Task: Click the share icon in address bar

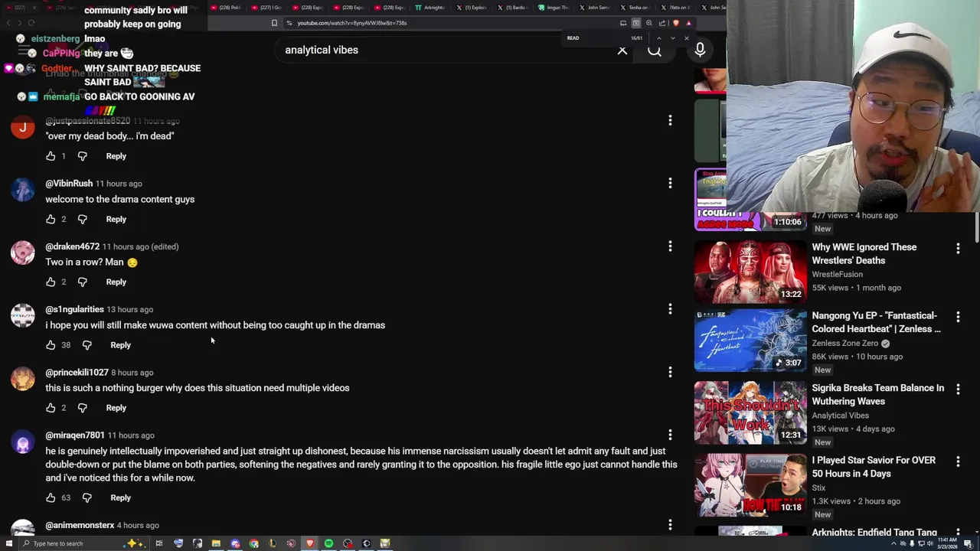Action: (x=662, y=23)
